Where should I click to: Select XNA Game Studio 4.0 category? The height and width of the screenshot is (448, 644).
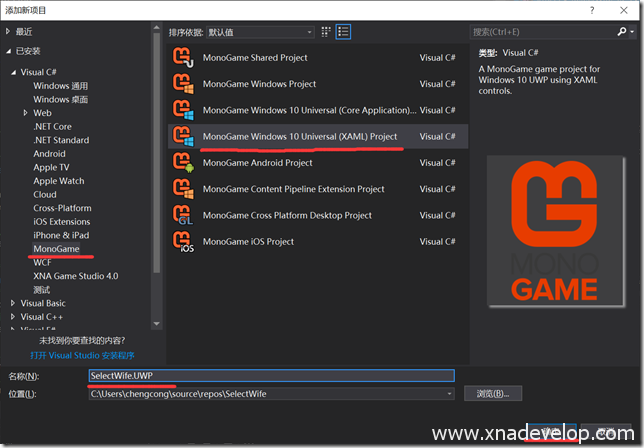(x=75, y=275)
